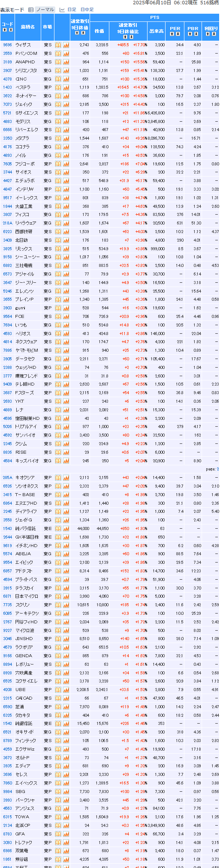Screen dimensions: 223x868
Task: Open the book icon for テレ朝HD
Action: pos(58,384)
